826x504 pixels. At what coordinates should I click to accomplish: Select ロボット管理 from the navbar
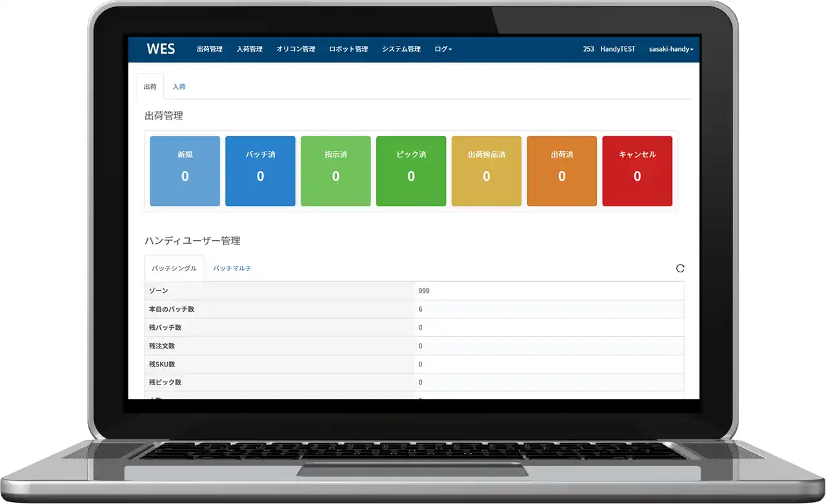click(x=348, y=49)
